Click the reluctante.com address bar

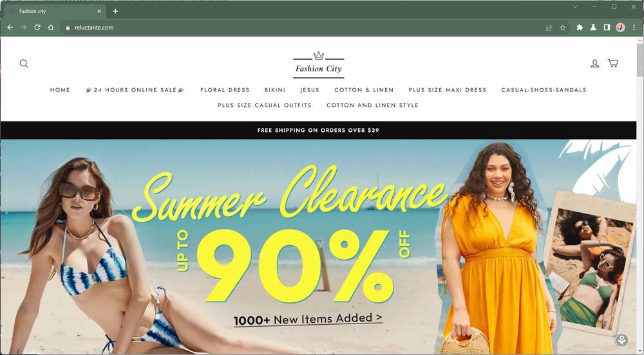[x=304, y=28]
